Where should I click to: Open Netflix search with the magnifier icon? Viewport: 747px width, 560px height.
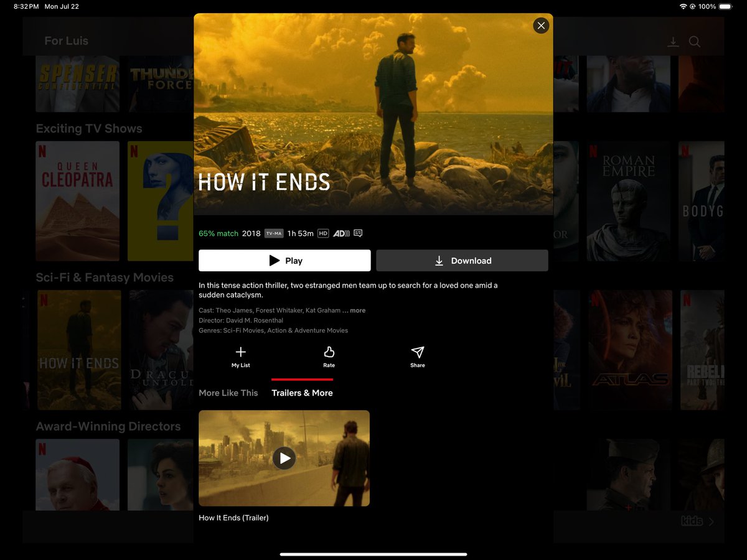(694, 42)
